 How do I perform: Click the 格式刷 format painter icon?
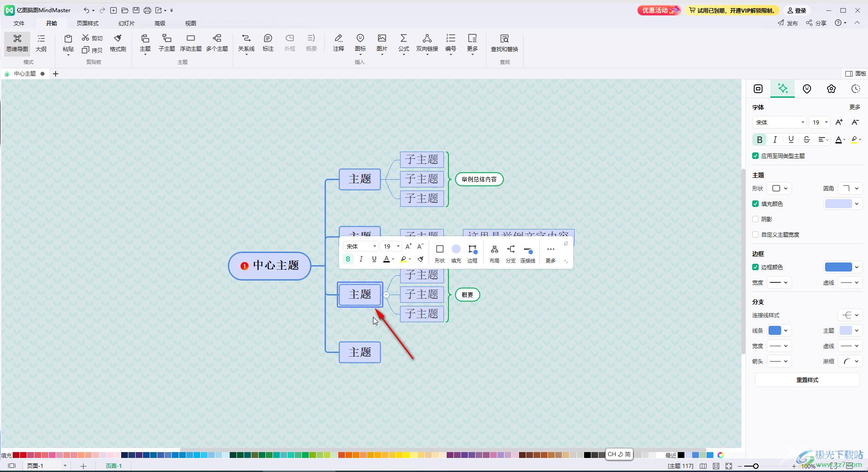tap(118, 43)
